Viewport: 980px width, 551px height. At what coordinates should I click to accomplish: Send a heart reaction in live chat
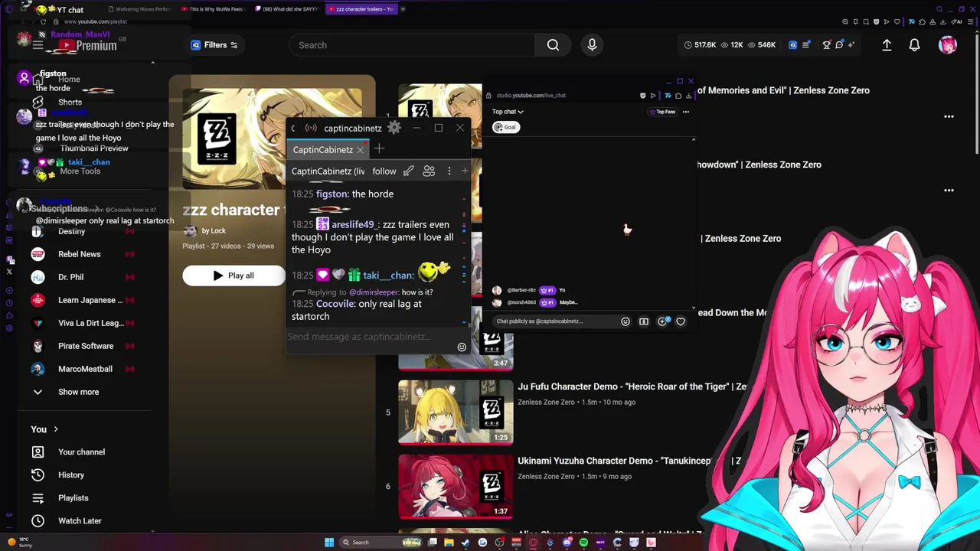(681, 321)
